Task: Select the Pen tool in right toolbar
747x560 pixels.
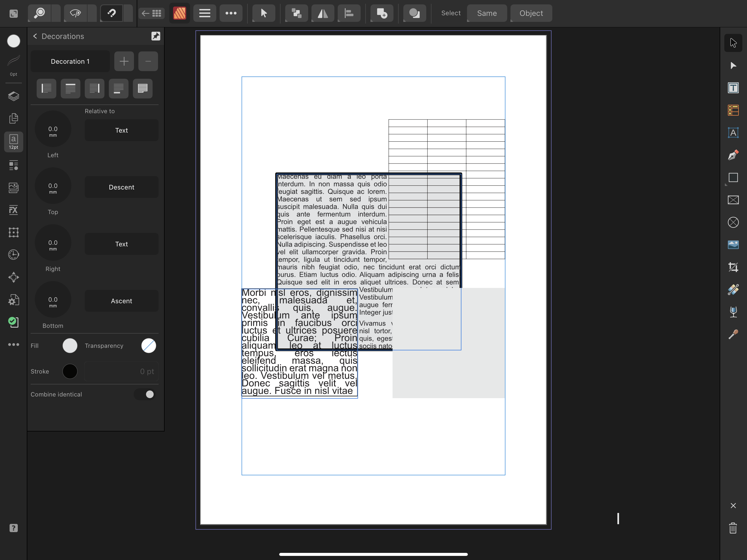Action: (733, 155)
